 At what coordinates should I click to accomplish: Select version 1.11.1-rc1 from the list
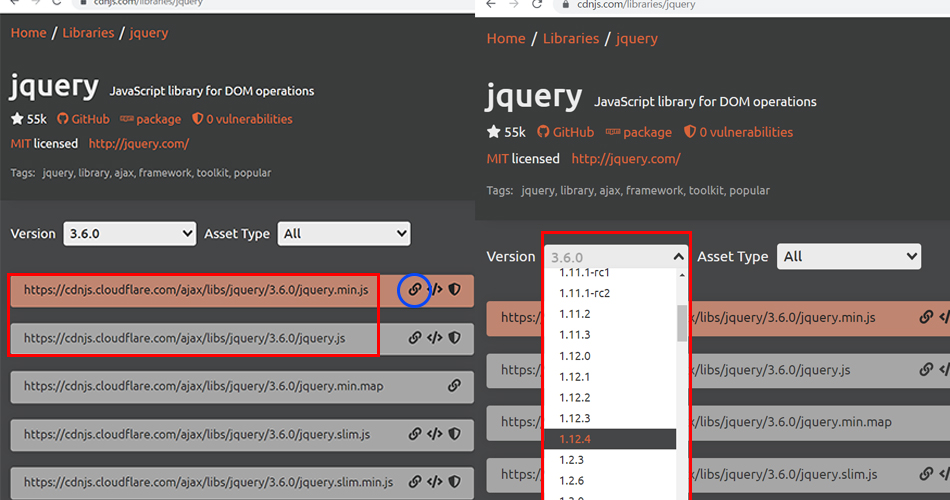pos(610,273)
